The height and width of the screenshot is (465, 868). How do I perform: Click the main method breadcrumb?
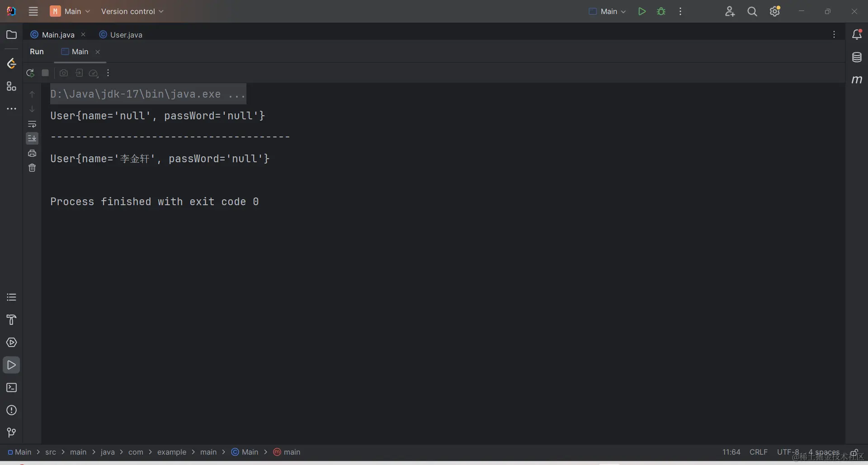(287, 452)
